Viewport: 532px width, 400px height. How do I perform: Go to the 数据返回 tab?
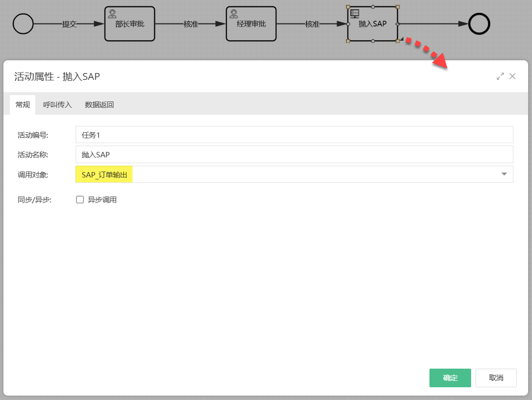tap(100, 104)
